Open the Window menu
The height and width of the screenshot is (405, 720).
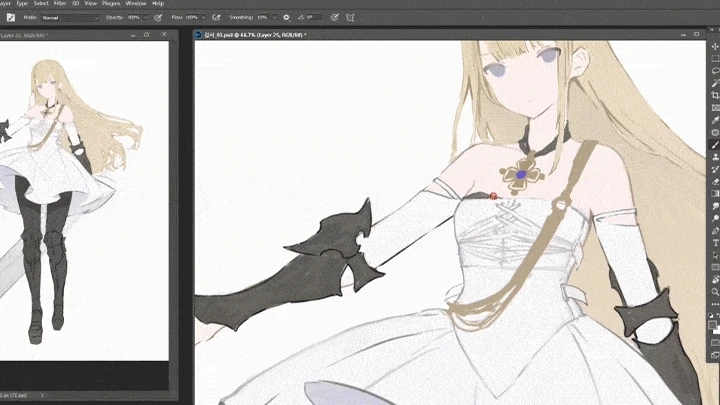[136, 3]
